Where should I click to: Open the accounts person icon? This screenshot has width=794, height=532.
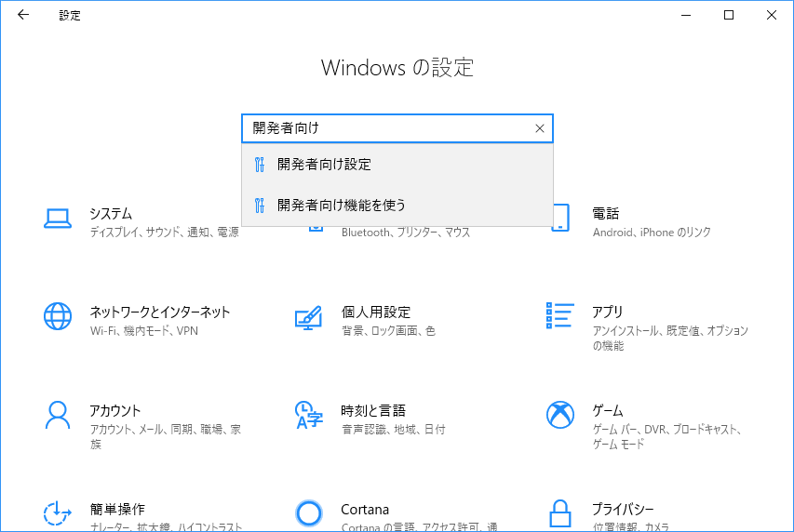pos(57,415)
